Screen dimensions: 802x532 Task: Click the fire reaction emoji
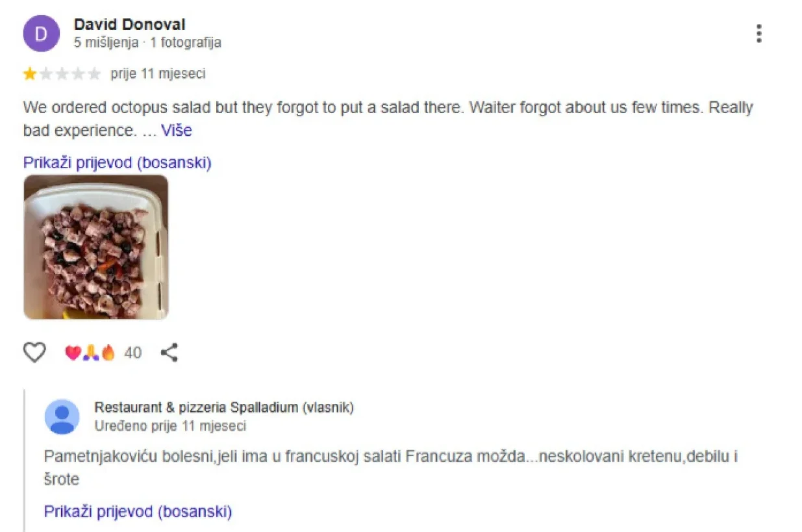(x=108, y=353)
